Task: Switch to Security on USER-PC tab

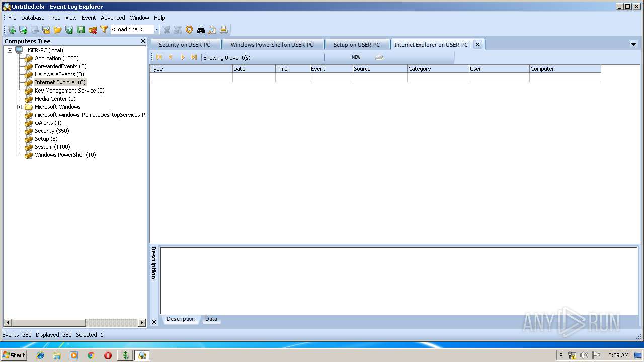Action: (x=185, y=45)
